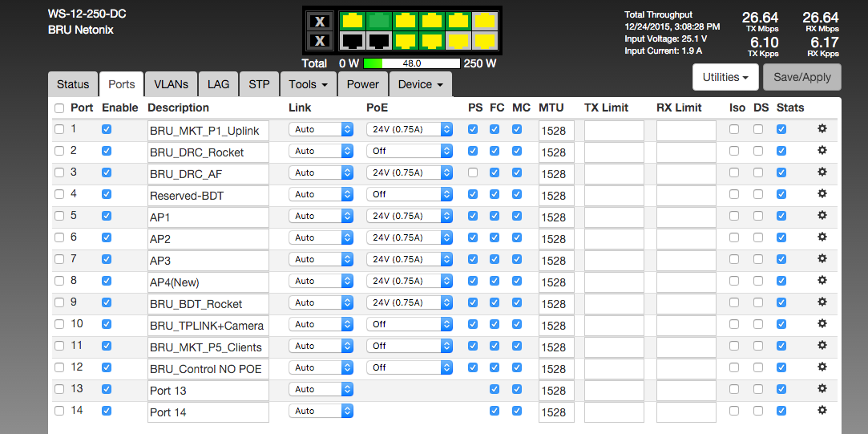Select port 10 icon in bottom row
This screenshot has height=434, width=868.
458,40
